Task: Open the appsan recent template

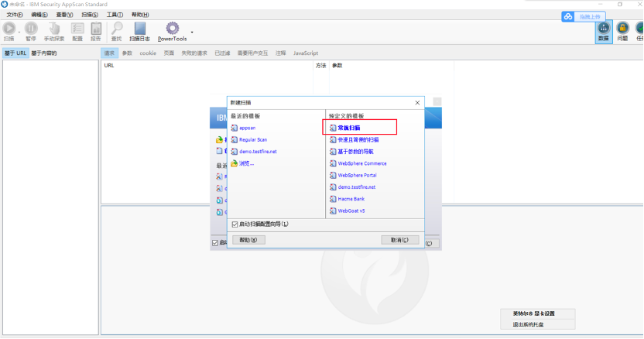Action: [247, 128]
